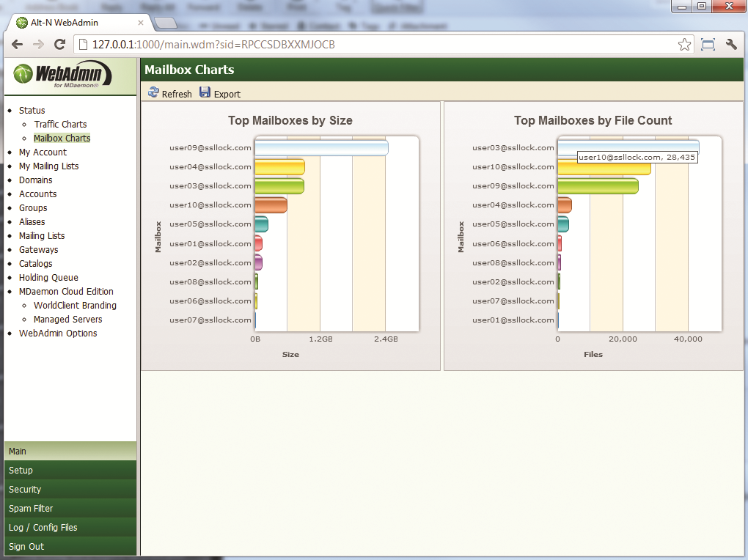The height and width of the screenshot is (560, 748).
Task: Click the teal user05 bar in File Count chart
Action: tap(563, 224)
